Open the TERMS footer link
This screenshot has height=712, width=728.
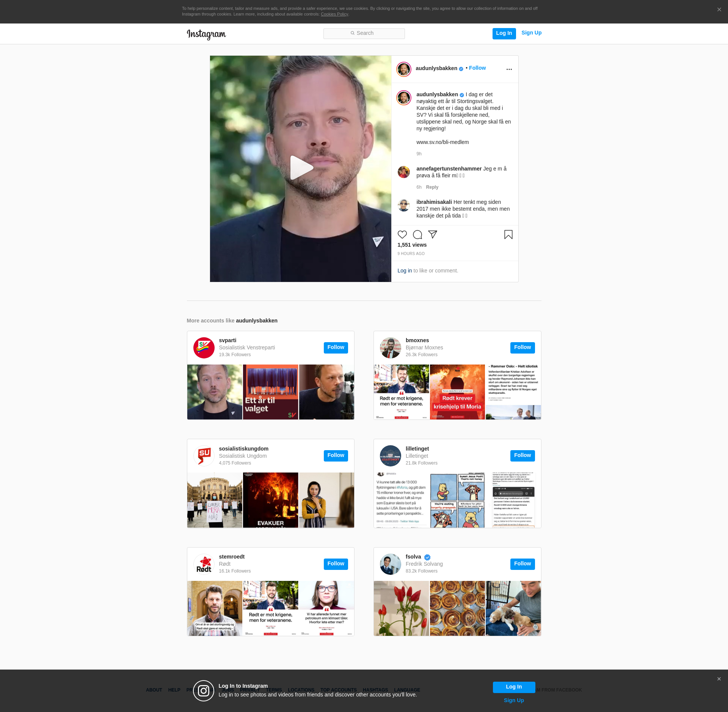274,690
